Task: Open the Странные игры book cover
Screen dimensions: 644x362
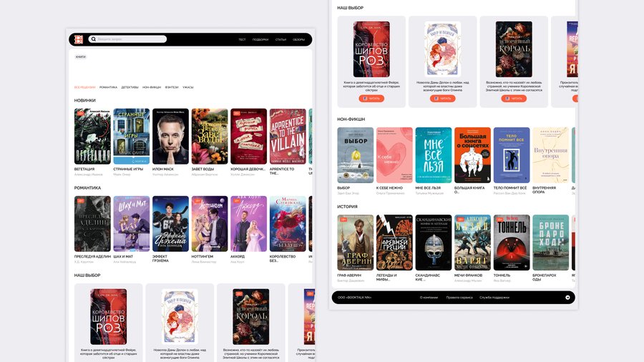Action: 132,136
